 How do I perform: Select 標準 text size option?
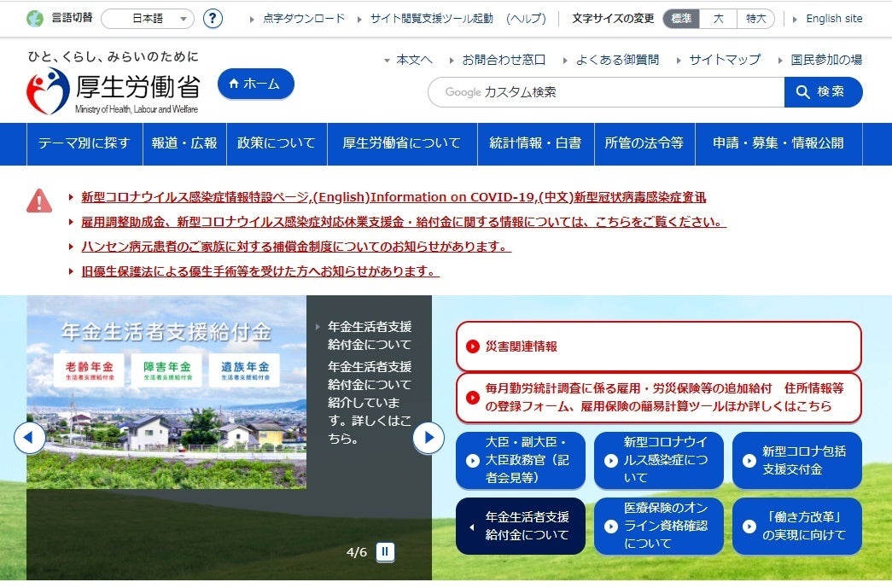(x=682, y=19)
